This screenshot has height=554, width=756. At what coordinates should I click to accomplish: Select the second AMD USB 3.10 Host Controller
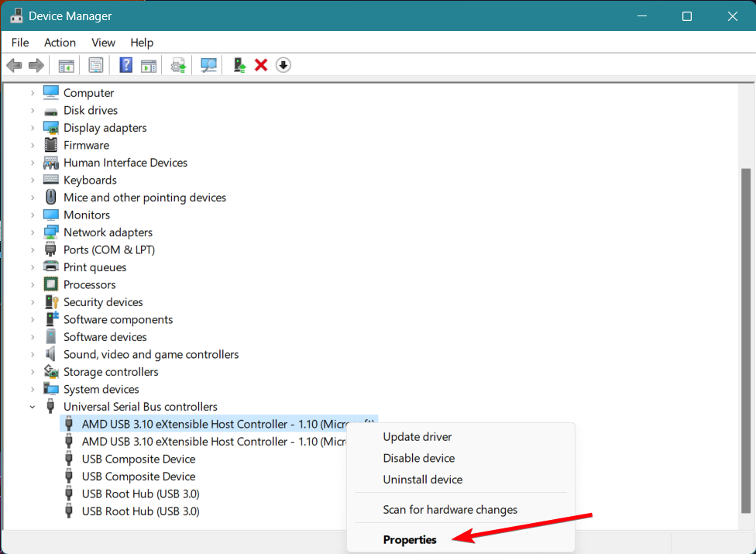(214, 442)
